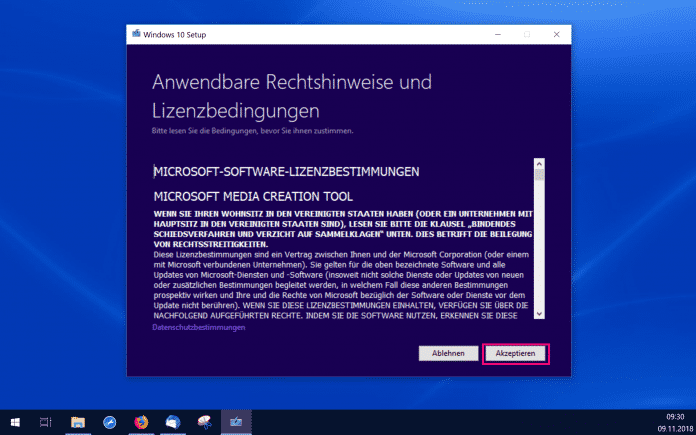Image resolution: width=696 pixels, height=435 pixels.
Task: Minimize the Windows 10 Setup window
Action: 497,33
